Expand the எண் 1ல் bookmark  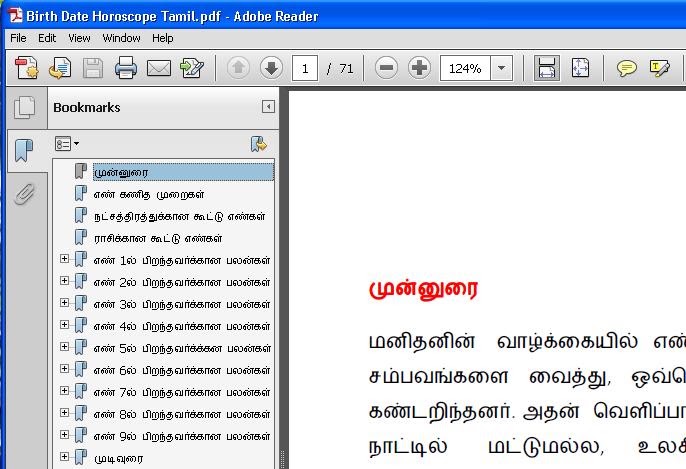click(x=64, y=259)
